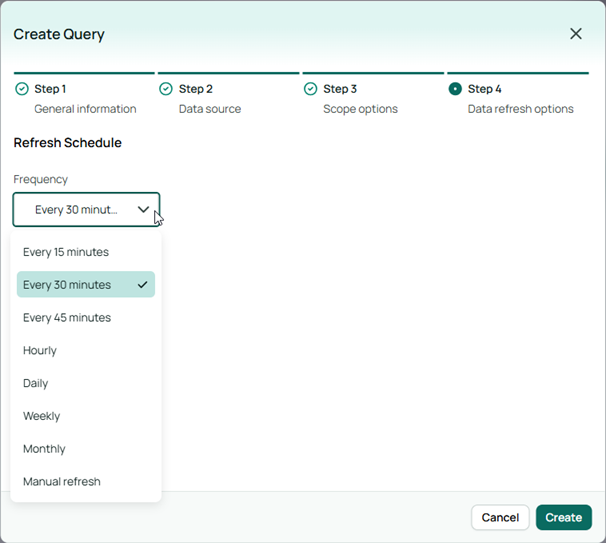Select Every 15 minutes frequency
The width and height of the screenshot is (606, 543).
coord(86,252)
